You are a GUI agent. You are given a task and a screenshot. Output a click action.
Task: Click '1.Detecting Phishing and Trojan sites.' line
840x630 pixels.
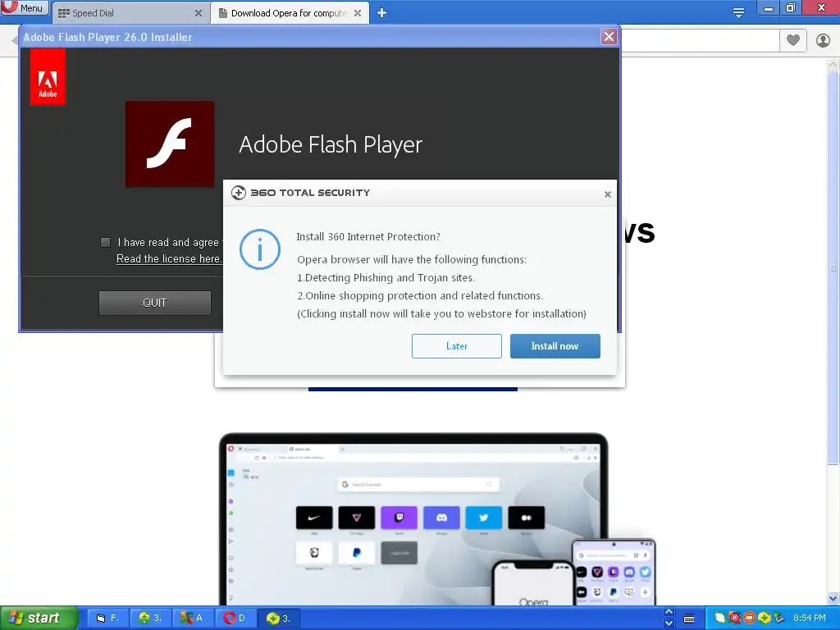pos(386,277)
